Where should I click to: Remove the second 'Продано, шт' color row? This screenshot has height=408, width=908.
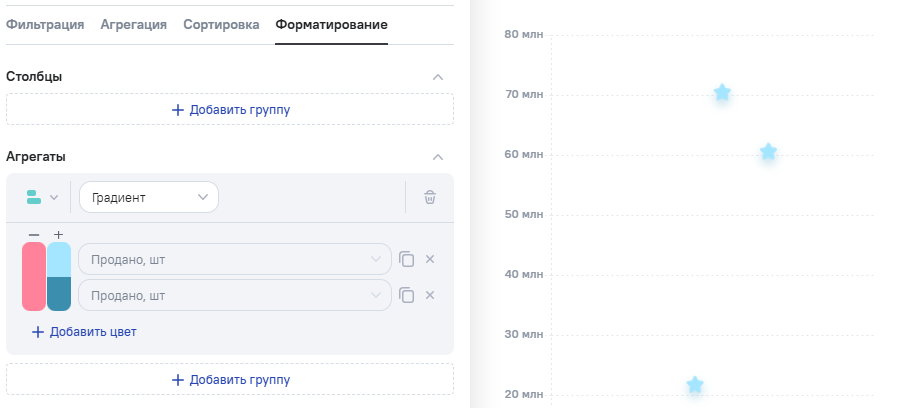click(x=430, y=295)
